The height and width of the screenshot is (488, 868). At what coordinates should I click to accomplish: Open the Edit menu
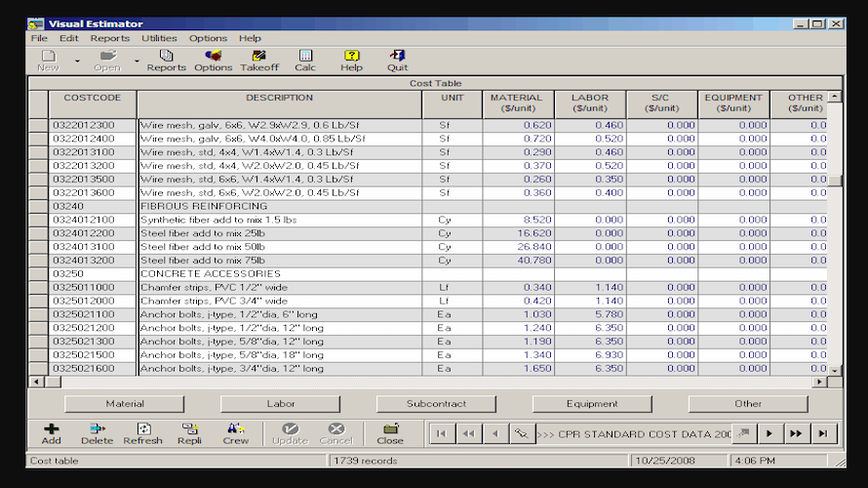coord(68,38)
